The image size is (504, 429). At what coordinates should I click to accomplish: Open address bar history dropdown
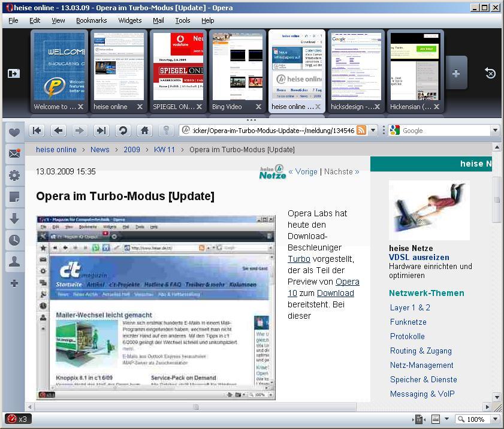[373, 130]
